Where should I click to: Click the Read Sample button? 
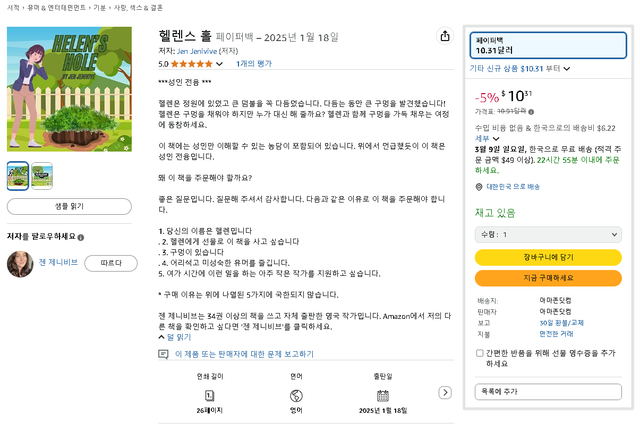point(69,207)
